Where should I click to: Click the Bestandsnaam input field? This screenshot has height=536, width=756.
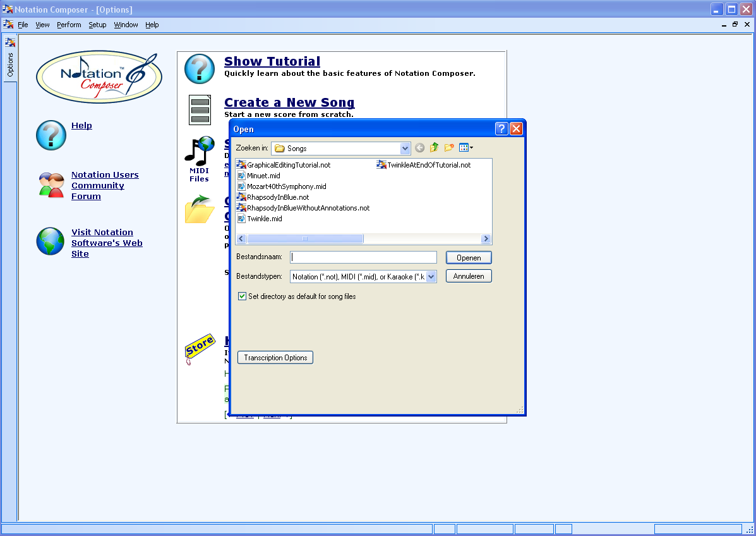click(363, 257)
